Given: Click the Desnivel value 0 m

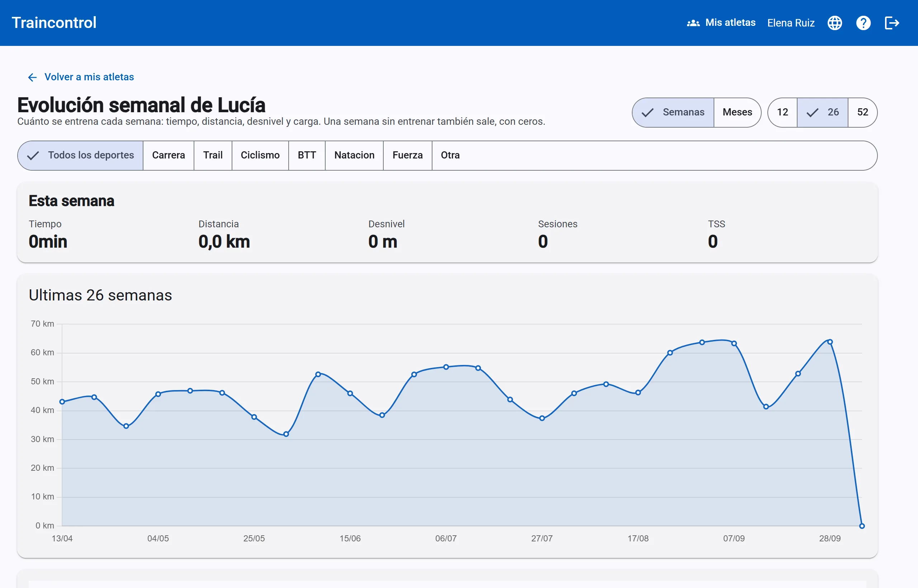Looking at the screenshot, I should pyautogui.click(x=383, y=242).
